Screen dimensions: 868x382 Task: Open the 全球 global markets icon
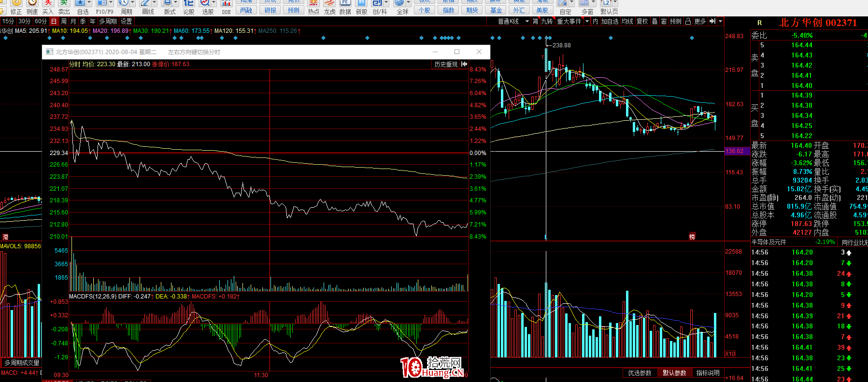click(x=399, y=3)
